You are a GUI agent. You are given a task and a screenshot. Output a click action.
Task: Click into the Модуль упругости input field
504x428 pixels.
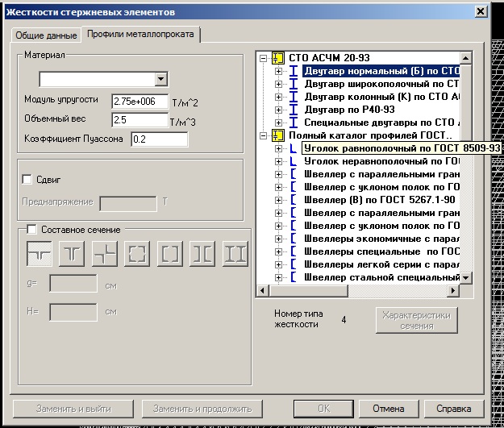click(139, 102)
